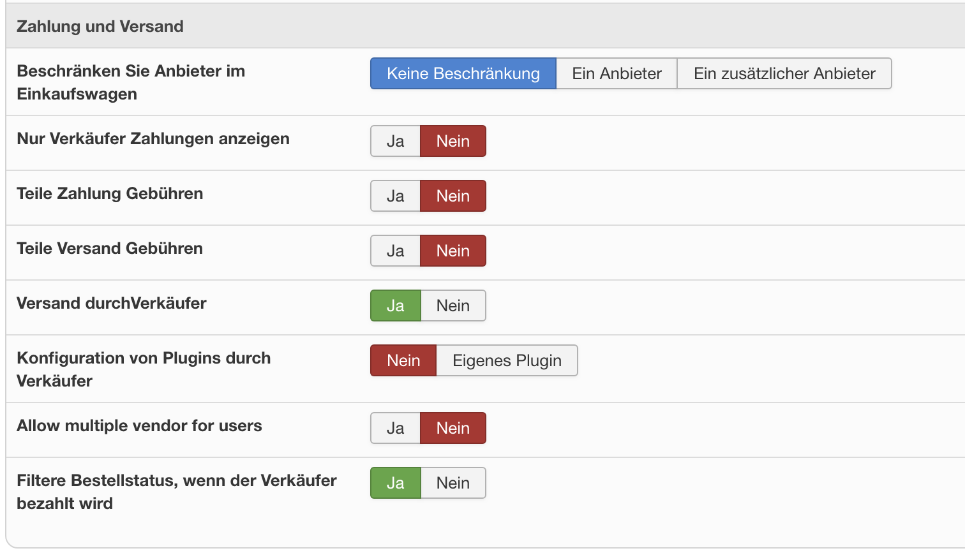Click Nein for 'Nur Verkäufer Zahlungen anzeigen'
The width and height of the screenshot is (965, 560).
click(453, 141)
